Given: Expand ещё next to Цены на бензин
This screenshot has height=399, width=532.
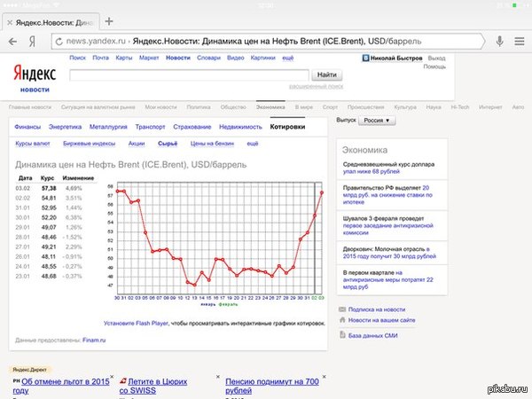Looking at the screenshot, I should [253, 144].
